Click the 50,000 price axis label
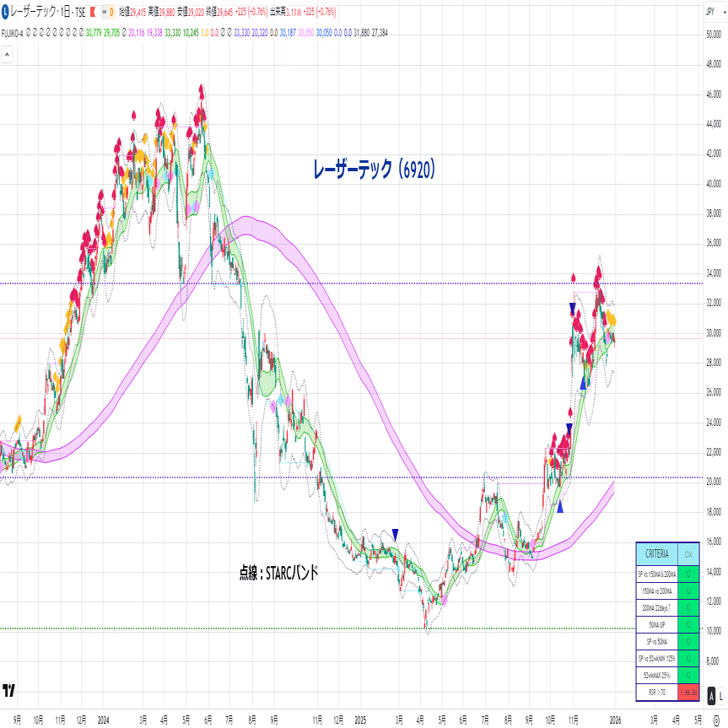Screen dimensions: 728x728 point(714,35)
